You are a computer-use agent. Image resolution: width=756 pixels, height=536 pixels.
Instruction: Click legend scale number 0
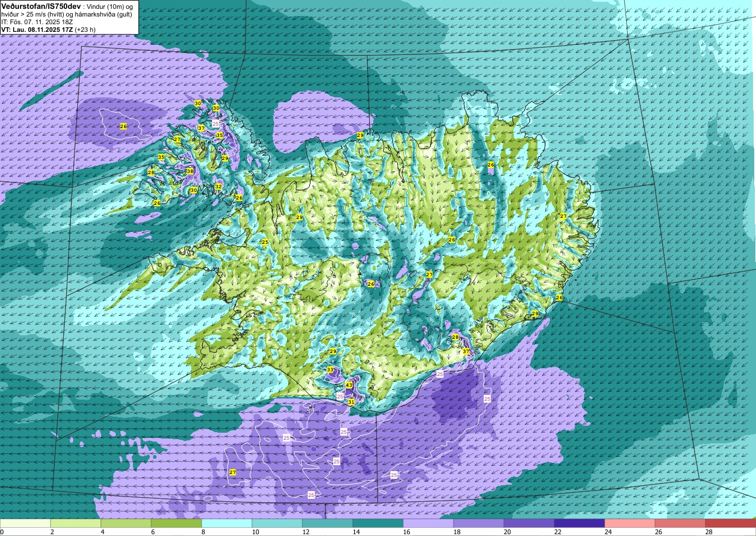[x=2, y=532]
